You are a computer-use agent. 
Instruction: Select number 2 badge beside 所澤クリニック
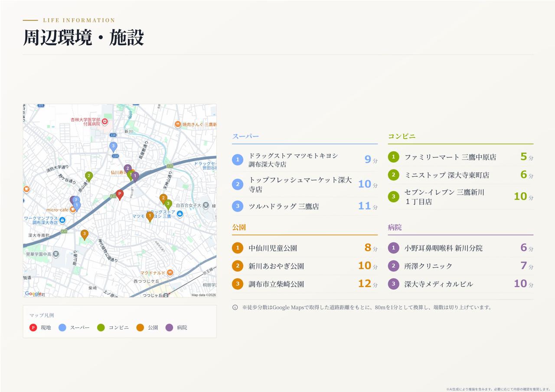pos(393,266)
